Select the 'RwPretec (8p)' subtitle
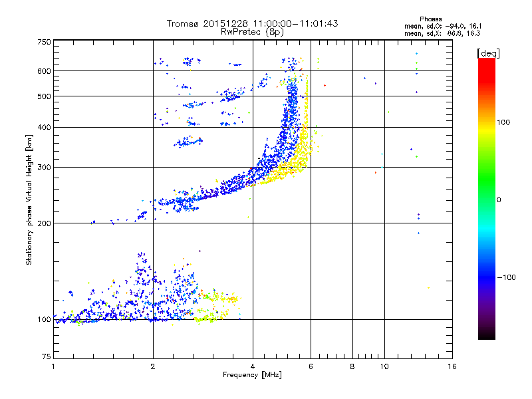 tap(252, 32)
